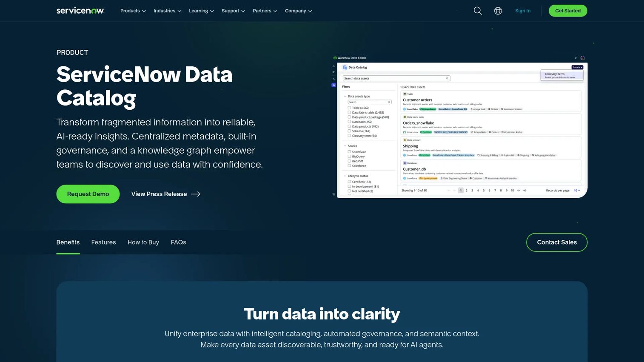This screenshot has height=362, width=644.
Task: Open the Sign In link
Action: (x=523, y=11)
